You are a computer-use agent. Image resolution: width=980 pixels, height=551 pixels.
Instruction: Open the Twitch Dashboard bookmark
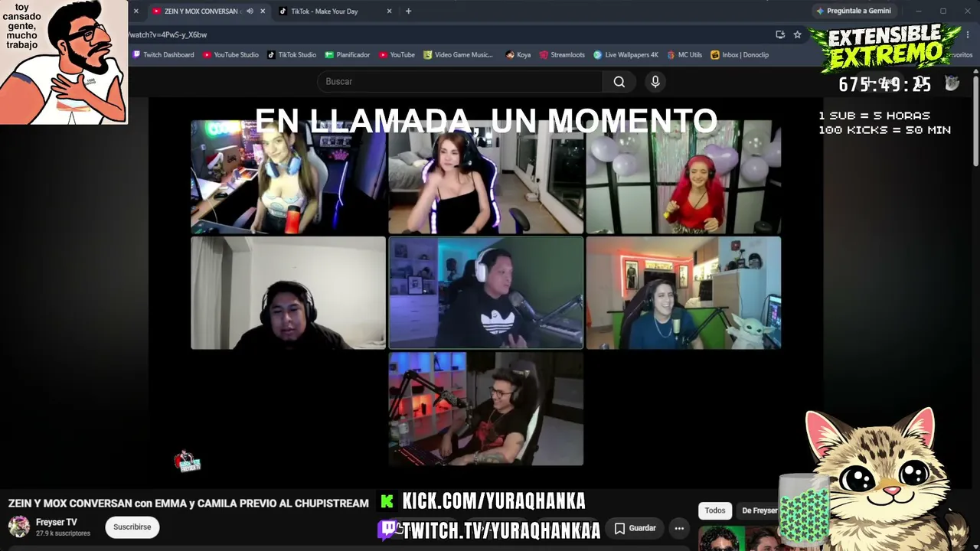click(x=163, y=55)
